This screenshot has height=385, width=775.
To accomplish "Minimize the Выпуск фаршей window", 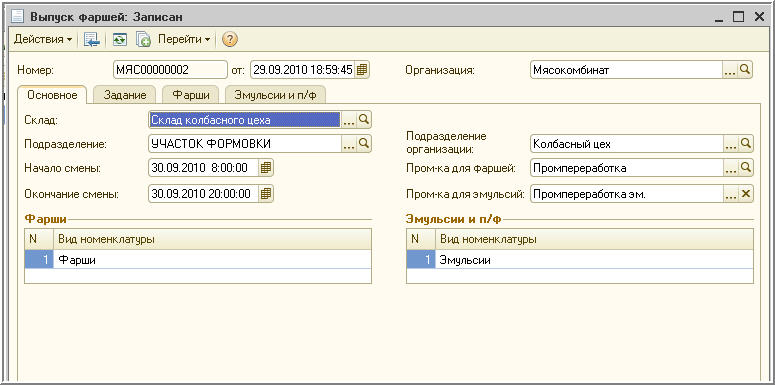I will click(719, 18).
